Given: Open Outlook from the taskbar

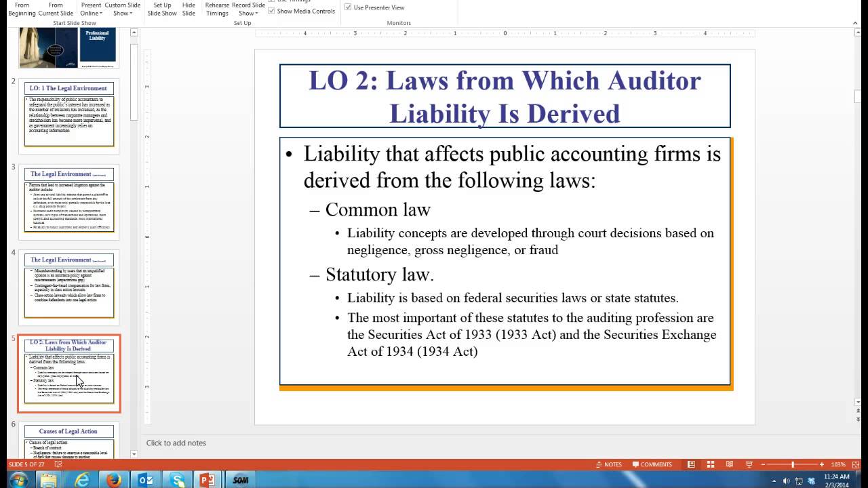Looking at the screenshot, I should [145, 480].
